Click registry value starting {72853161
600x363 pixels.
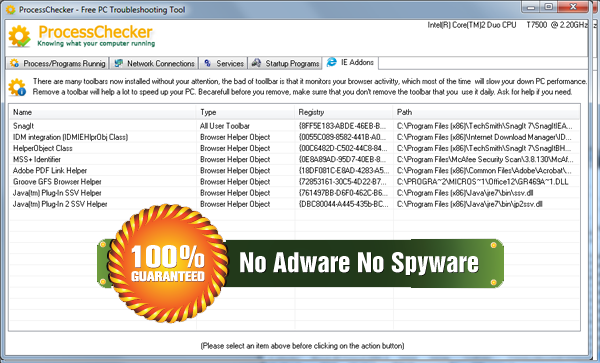(x=342, y=182)
